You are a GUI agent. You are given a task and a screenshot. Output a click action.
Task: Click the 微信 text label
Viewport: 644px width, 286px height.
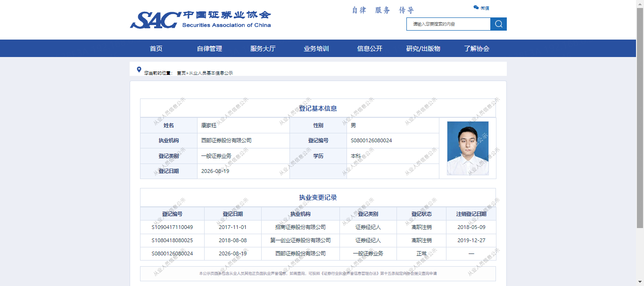pos(485,8)
